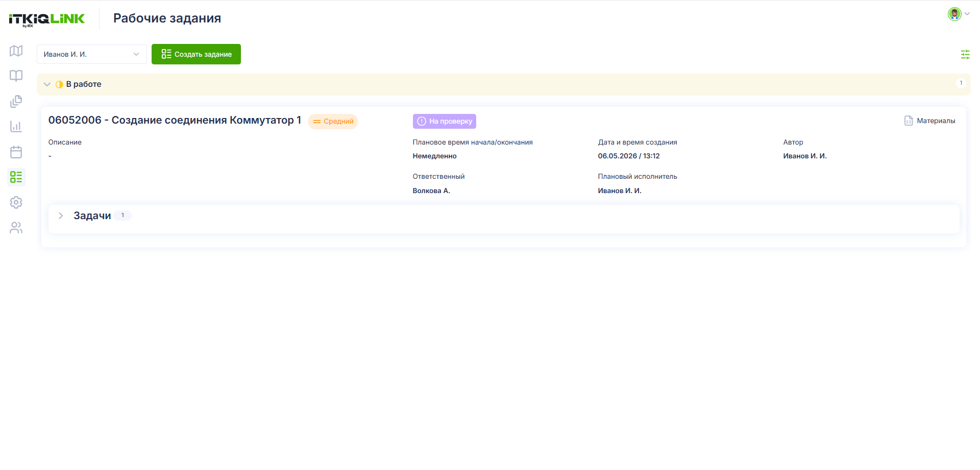Screen dimensions: 980x470
Task: Click Создать задание button
Action: 196,54
